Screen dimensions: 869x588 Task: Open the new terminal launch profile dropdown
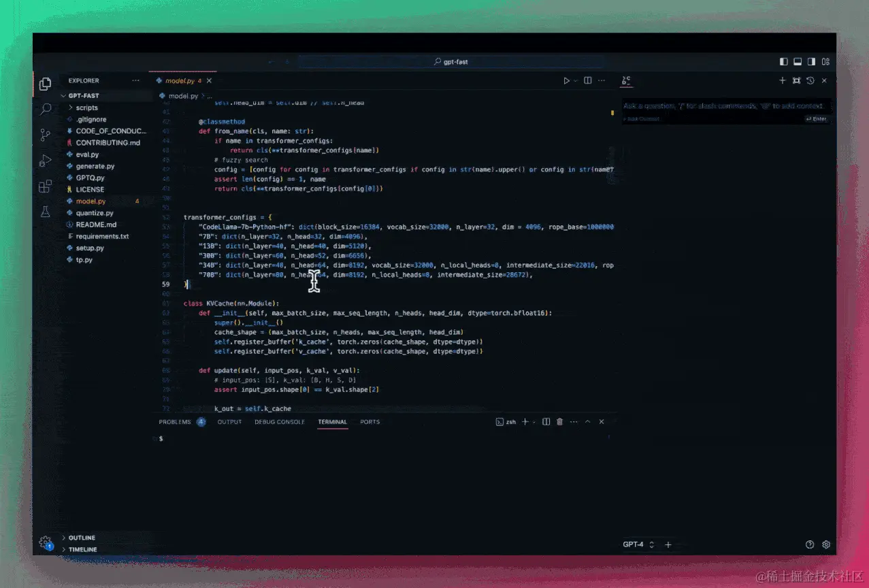pyautogui.click(x=534, y=422)
